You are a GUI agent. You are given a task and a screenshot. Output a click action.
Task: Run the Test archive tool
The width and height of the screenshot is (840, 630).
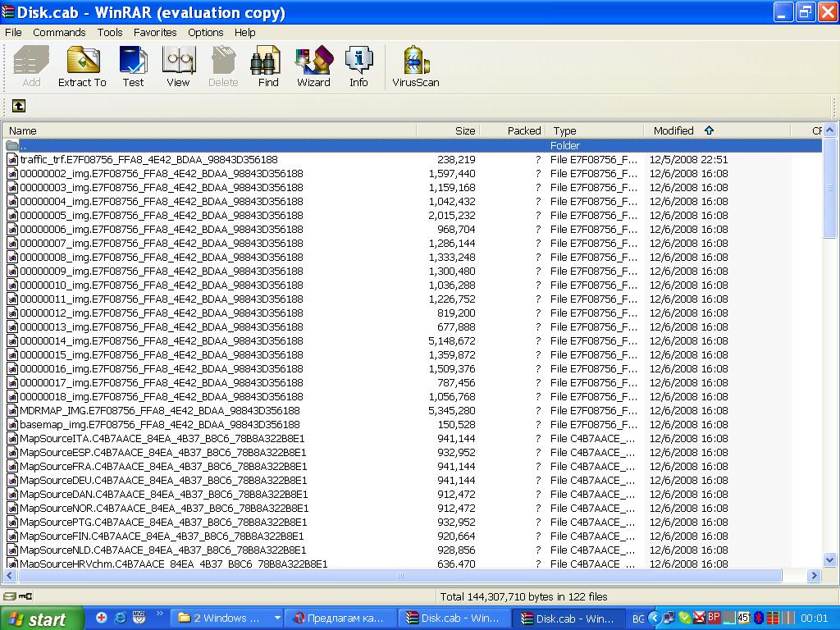click(x=133, y=66)
